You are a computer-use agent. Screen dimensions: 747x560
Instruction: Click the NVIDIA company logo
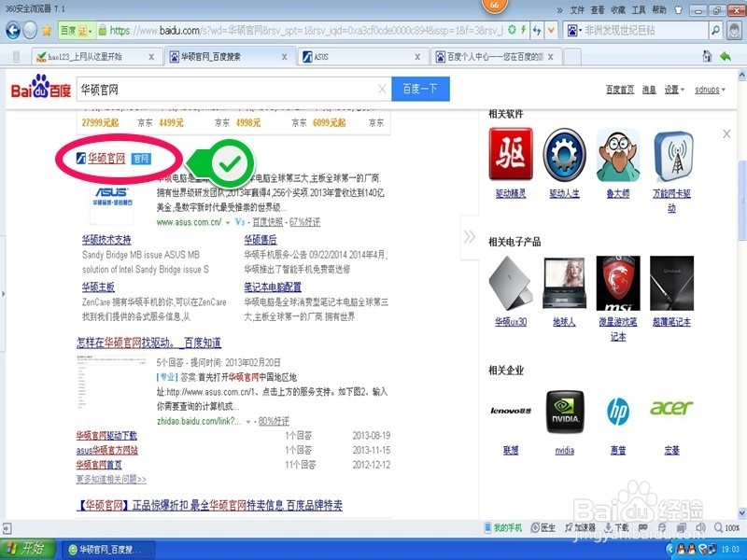point(565,412)
